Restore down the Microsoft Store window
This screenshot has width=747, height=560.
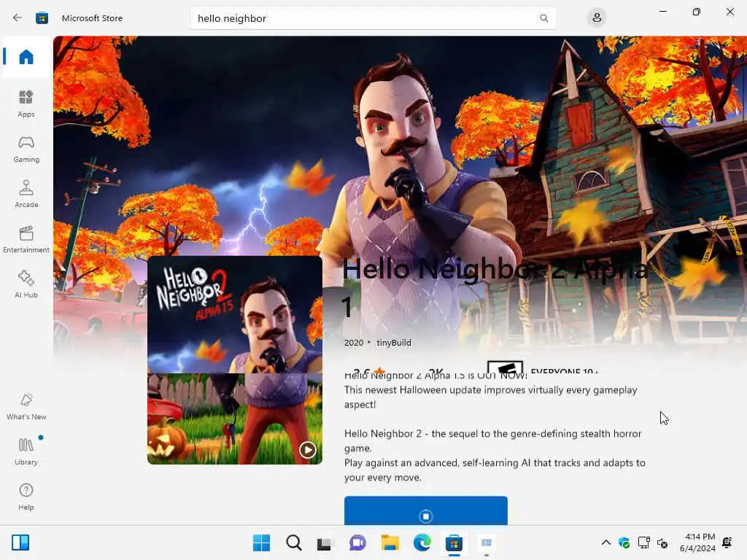(696, 12)
